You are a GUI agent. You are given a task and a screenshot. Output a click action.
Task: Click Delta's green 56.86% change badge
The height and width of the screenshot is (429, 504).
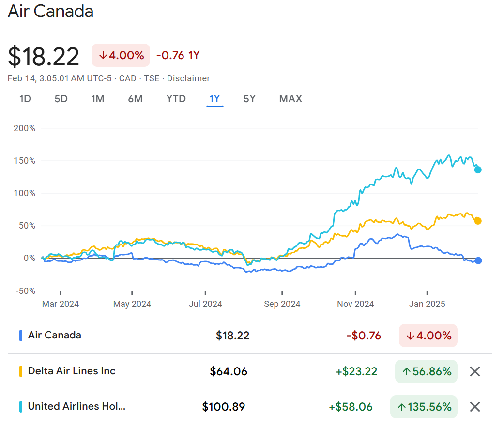pos(426,371)
